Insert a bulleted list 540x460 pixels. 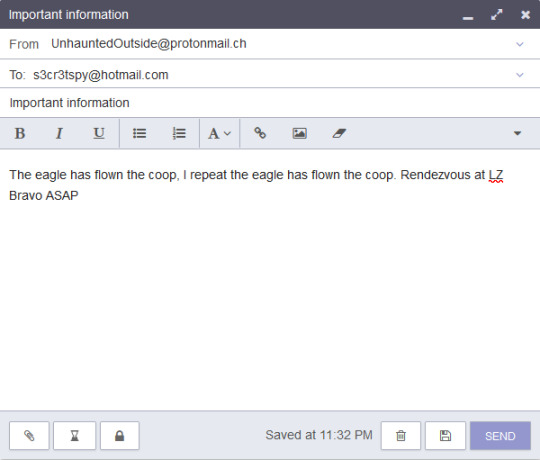139,133
